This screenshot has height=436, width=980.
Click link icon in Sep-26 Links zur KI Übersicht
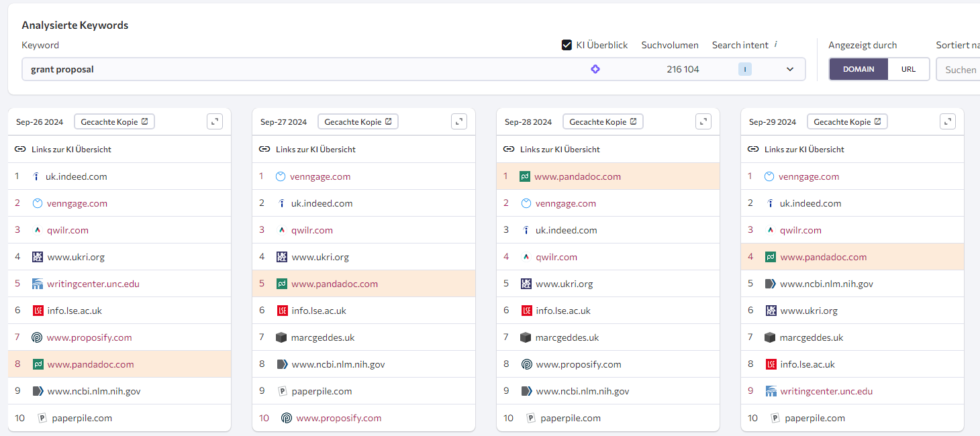(x=20, y=149)
